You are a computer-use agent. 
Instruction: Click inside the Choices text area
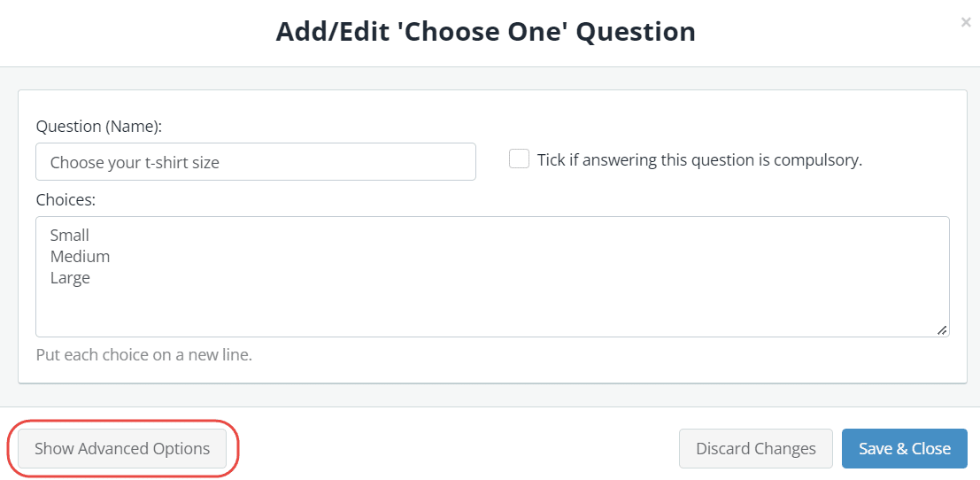click(492, 277)
